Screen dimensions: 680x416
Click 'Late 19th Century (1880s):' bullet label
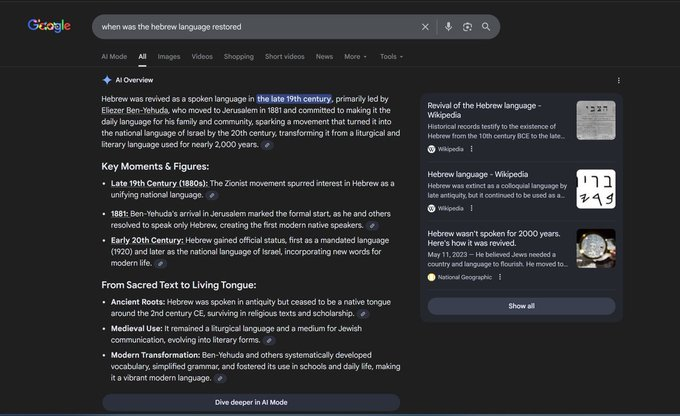(x=159, y=183)
